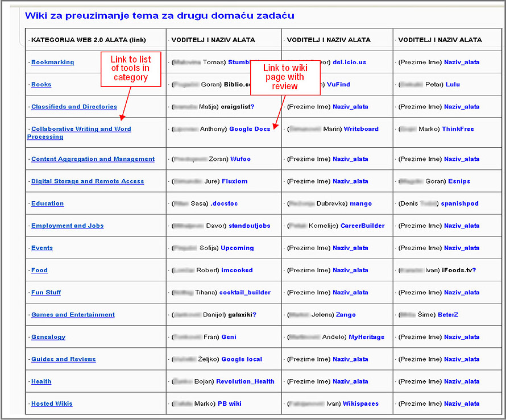Viewport: 506px width, 420px height.
Task: Open the Upcoming tool page
Action: pyautogui.click(x=237, y=248)
